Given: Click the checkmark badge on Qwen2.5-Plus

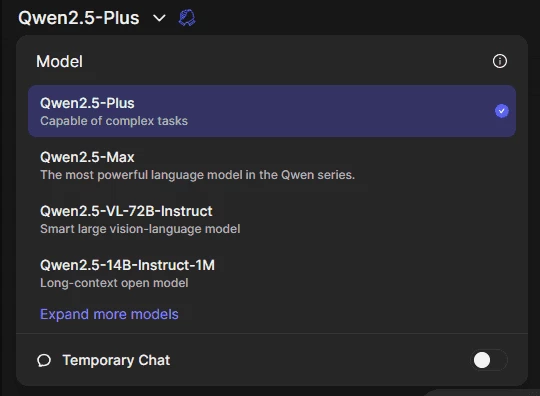Looking at the screenshot, I should (x=502, y=111).
